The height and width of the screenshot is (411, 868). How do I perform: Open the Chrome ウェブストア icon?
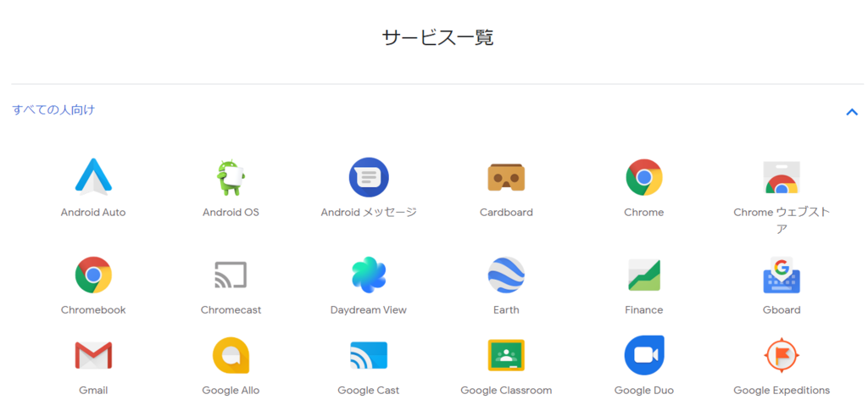tap(781, 177)
